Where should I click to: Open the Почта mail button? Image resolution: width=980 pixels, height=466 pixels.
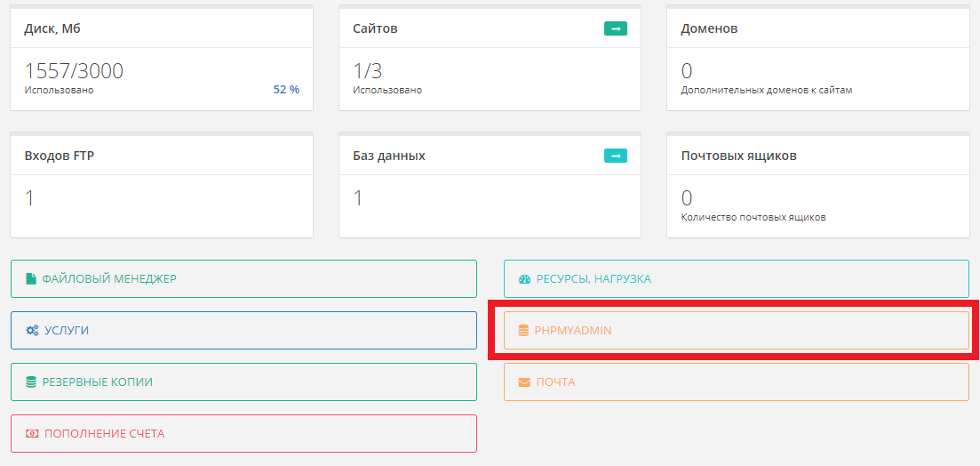(x=737, y=382)
